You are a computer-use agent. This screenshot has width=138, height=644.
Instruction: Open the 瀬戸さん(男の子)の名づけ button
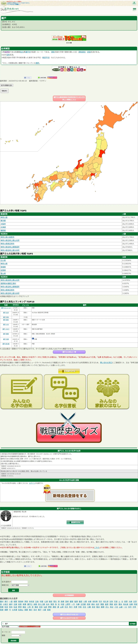pyautogui.click(x=69, y=614)
